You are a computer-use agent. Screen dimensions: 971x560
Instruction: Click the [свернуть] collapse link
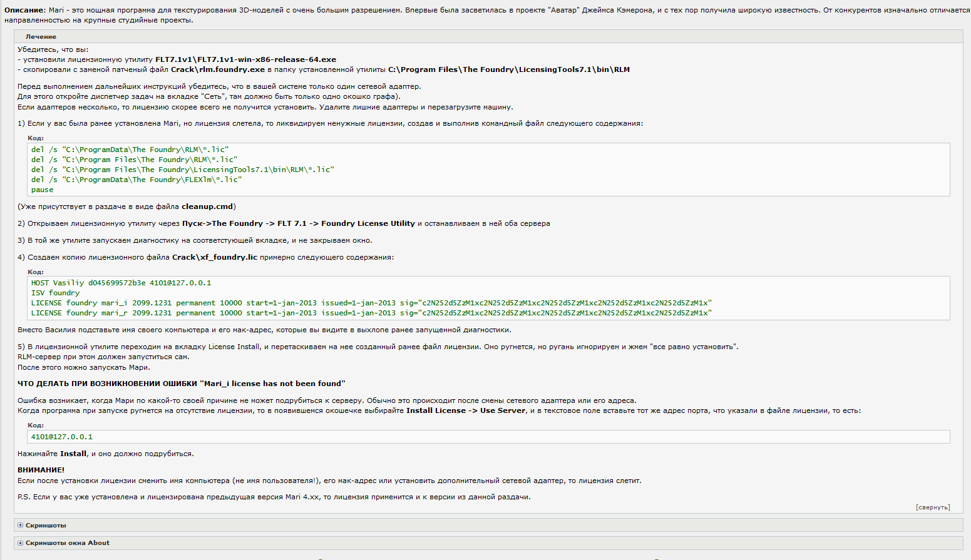coord(932,507)
